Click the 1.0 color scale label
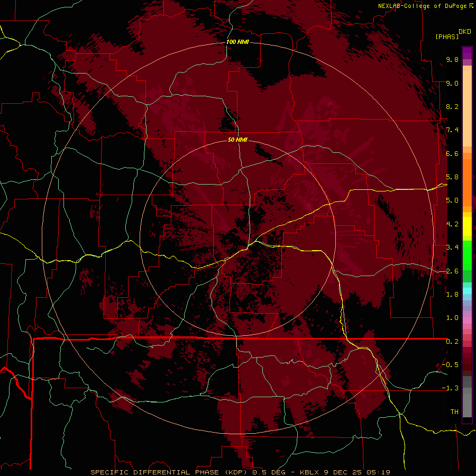Image resolution: width=476 pixels, height=476 pixels. (x=452, y=318)
